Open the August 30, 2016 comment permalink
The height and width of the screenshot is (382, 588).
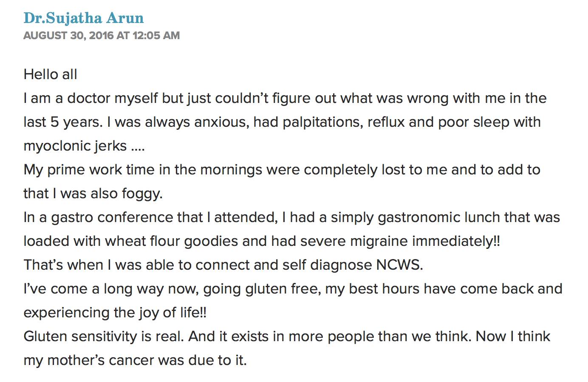pos(102,35)
